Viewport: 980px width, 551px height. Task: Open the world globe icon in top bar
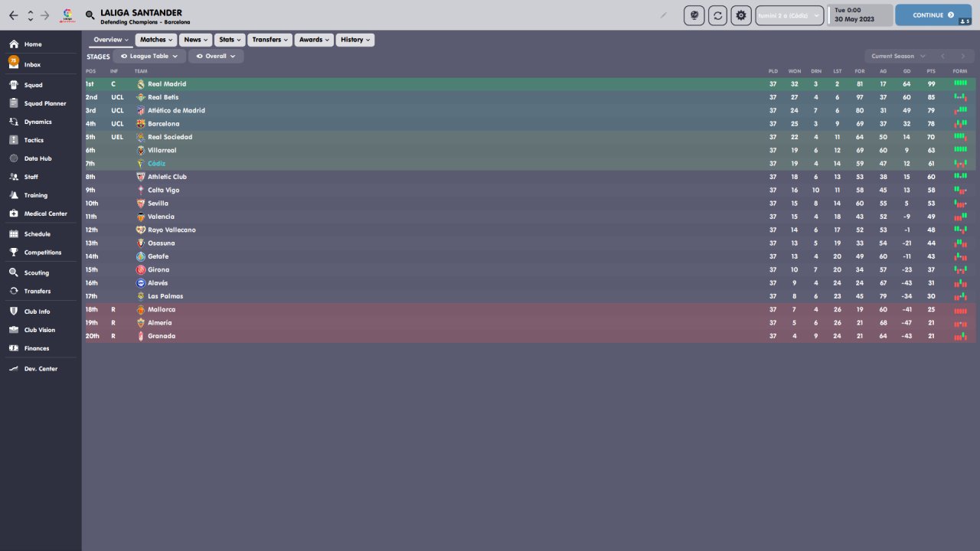coord(694,15)
